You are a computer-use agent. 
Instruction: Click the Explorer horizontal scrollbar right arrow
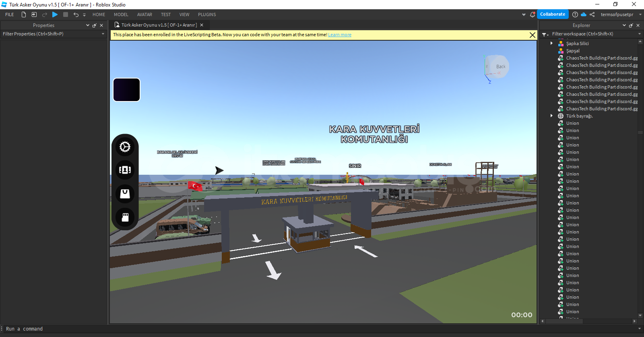(635, 321)
